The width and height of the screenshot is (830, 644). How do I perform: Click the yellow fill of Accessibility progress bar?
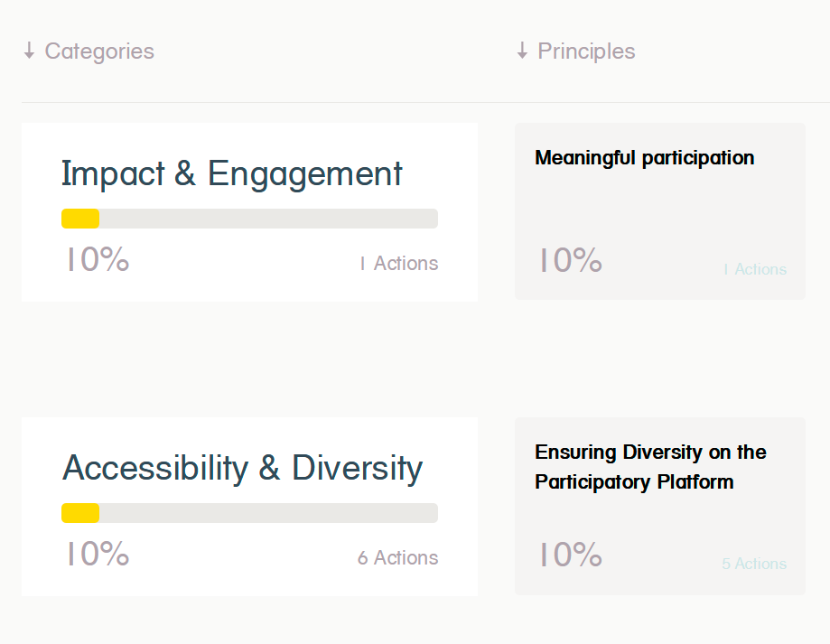click(x=80, y=513)
